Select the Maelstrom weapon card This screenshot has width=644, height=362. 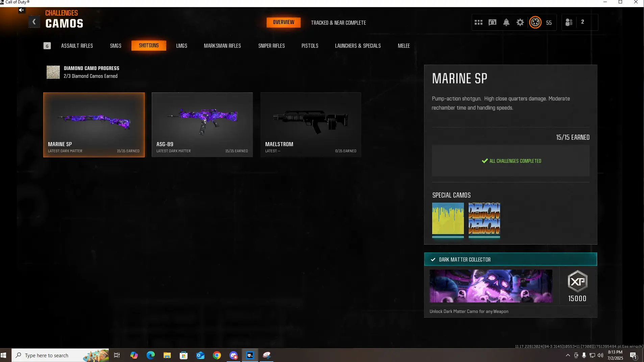click(311, 125)
